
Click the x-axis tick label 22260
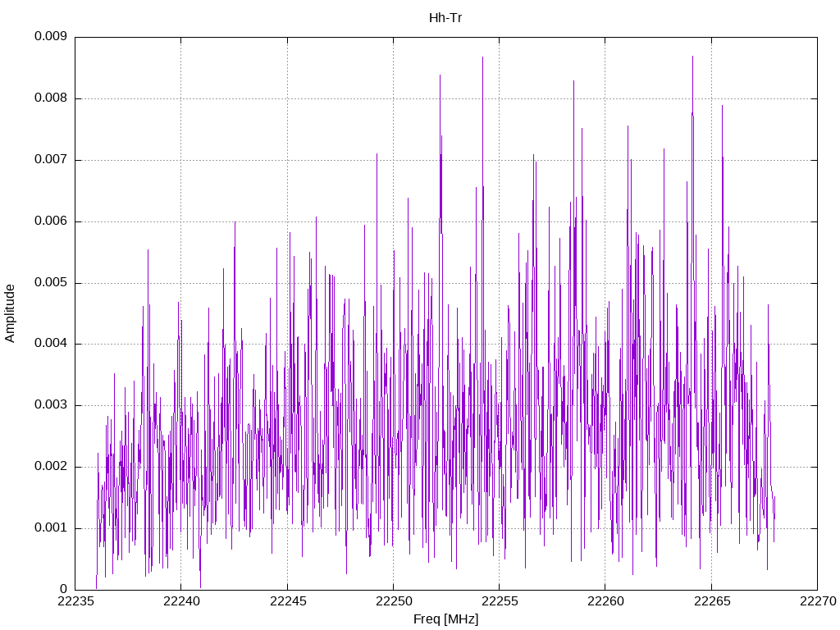point(606,601)
